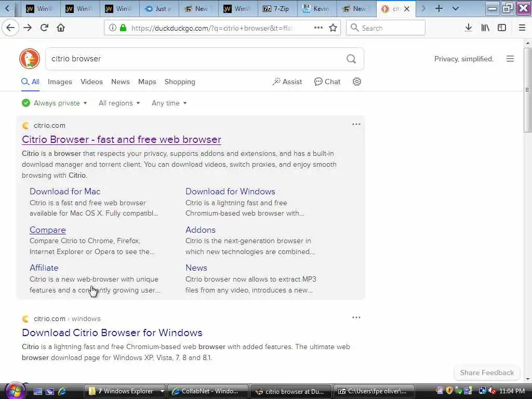Screen dimensions: 532x399
Task: Open Download for Windows sitelink
Action: pyautogui.click(x=230, y=191)
